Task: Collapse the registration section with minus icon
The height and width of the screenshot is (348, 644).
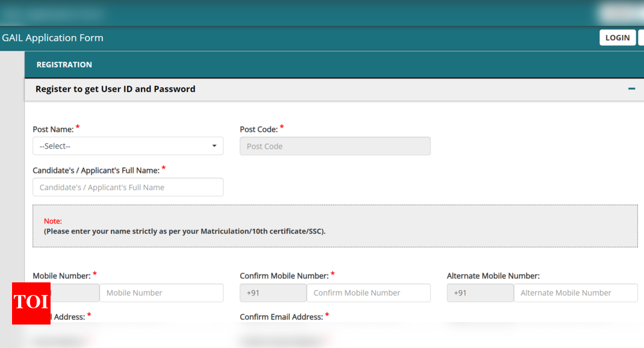Action: click(631, 89)
